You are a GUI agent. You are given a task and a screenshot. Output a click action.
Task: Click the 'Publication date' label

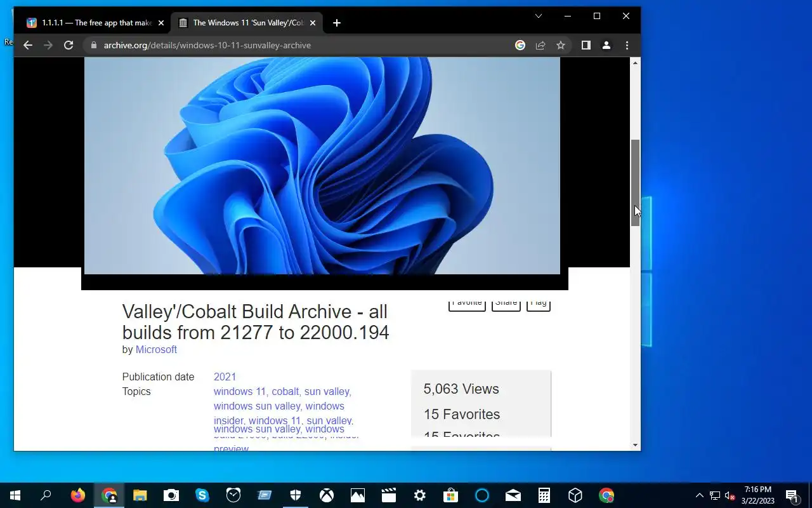158,377
